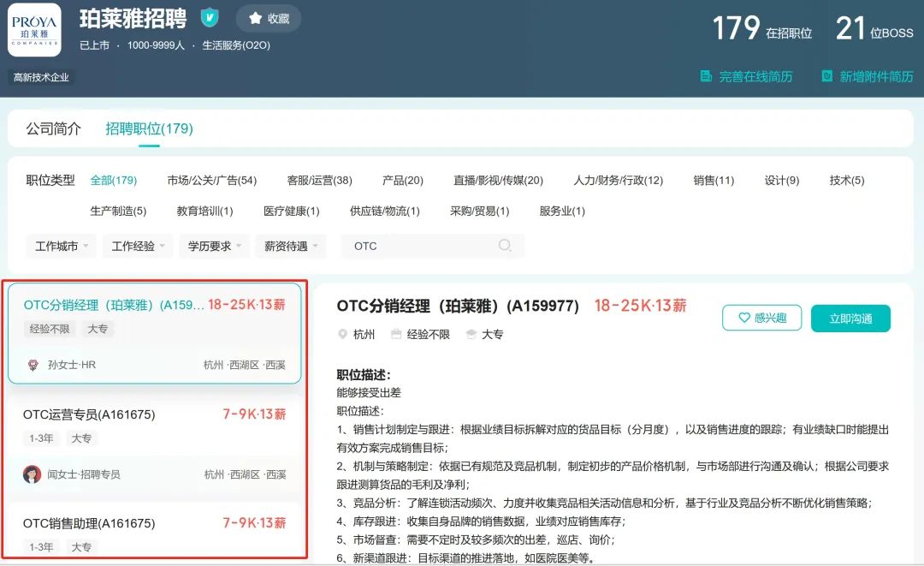
Task: Click the 孙女士·HR recruiter name
Action: coord(71,365)
